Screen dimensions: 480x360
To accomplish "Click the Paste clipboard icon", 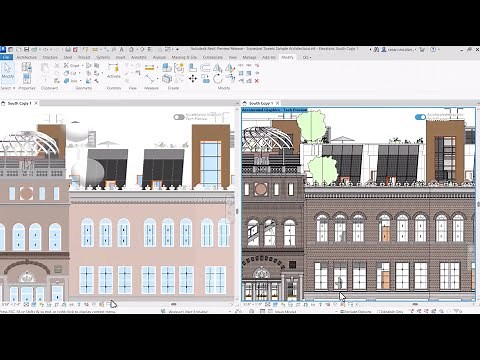I will (x=45, y=68).
